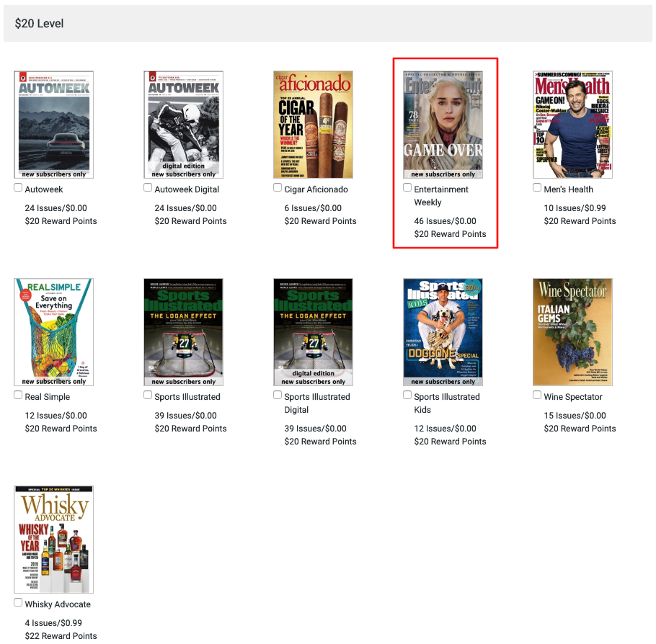Open the Entertainment Weekly Game Over cover
This screenshot has width=656, height=644.
443,125
